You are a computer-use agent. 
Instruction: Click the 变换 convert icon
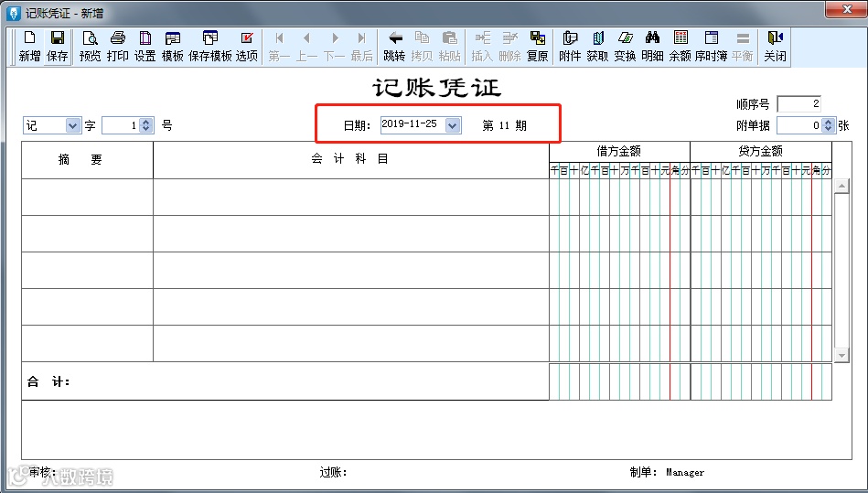coord(625,47)
